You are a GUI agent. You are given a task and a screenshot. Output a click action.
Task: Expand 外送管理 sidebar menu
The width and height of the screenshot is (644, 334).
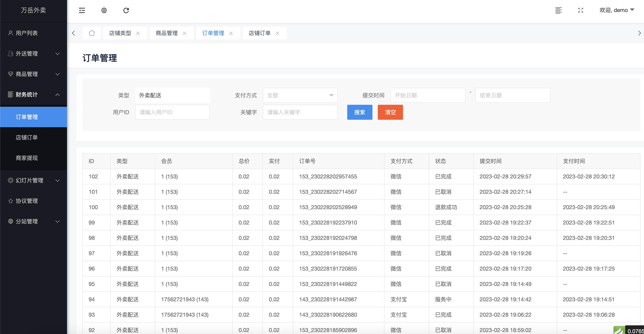tap(34, 53)
